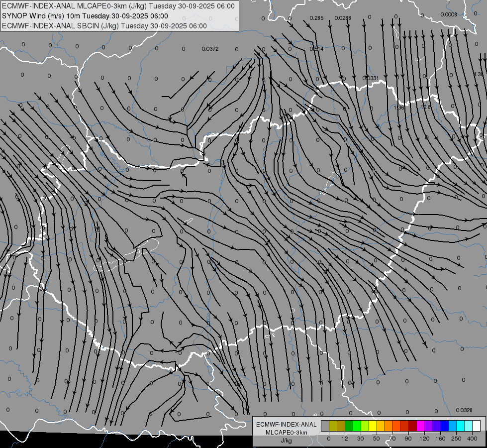487x448 pixels.
Task: Pick the dark red (maroon) legend swatch
Action: click(412, 426)
